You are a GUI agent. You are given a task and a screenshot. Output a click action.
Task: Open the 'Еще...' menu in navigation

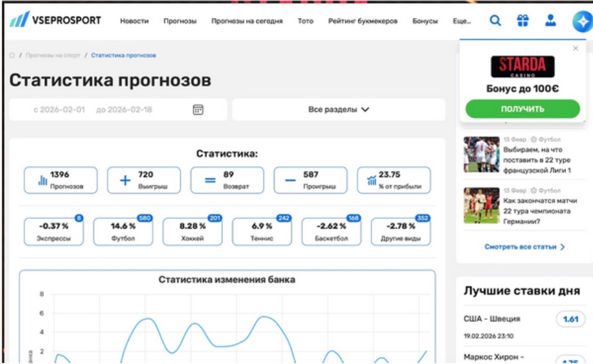[x=461, y=21]
